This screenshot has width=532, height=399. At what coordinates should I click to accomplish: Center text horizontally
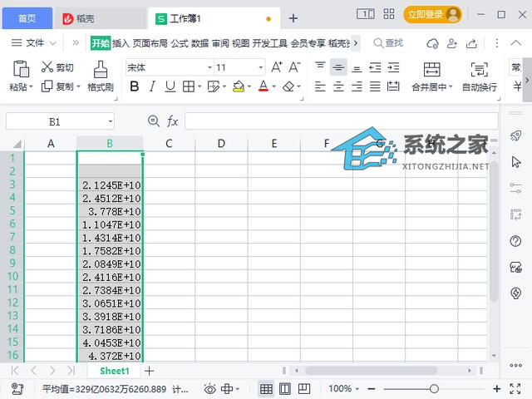tap(338, 86)
